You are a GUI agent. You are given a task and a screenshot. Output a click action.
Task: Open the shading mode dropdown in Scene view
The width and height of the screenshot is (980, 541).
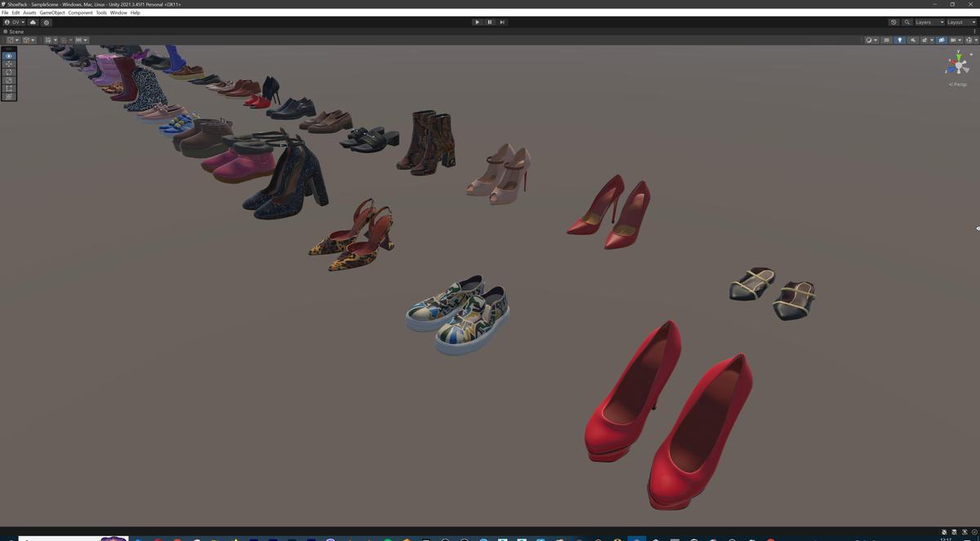click(871, 40)
